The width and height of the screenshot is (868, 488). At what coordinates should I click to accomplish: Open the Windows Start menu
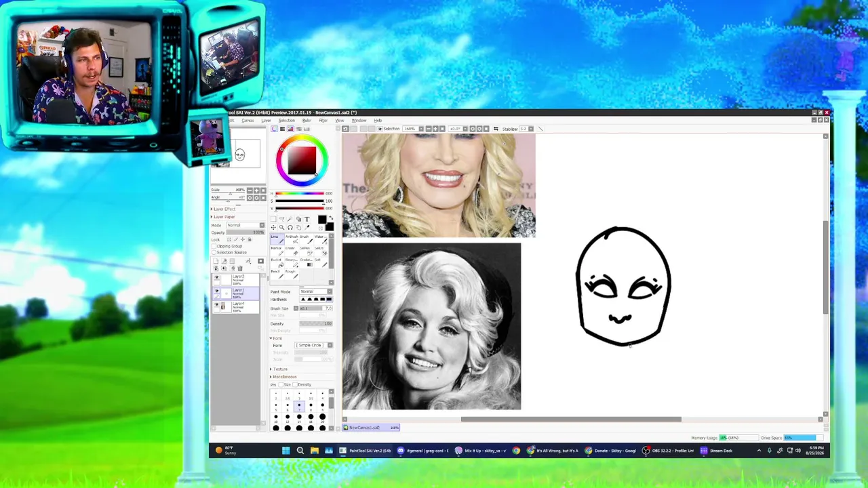(x=285, y=450)
